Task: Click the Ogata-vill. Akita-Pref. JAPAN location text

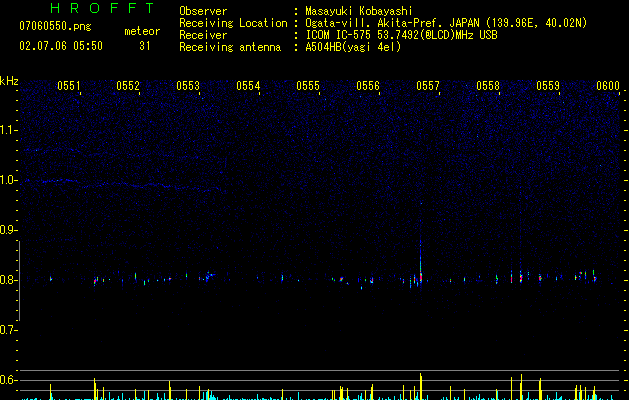Action: tap(446, 23)
